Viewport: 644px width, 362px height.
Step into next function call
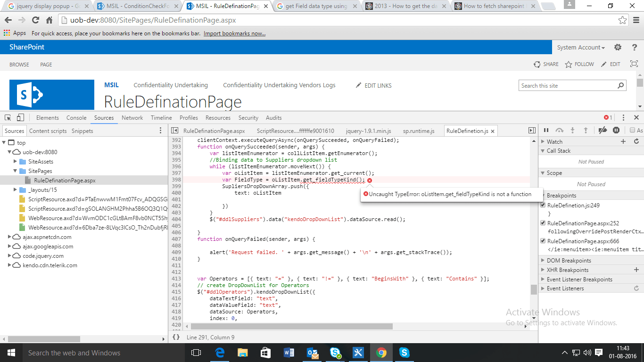coord(572,130)
